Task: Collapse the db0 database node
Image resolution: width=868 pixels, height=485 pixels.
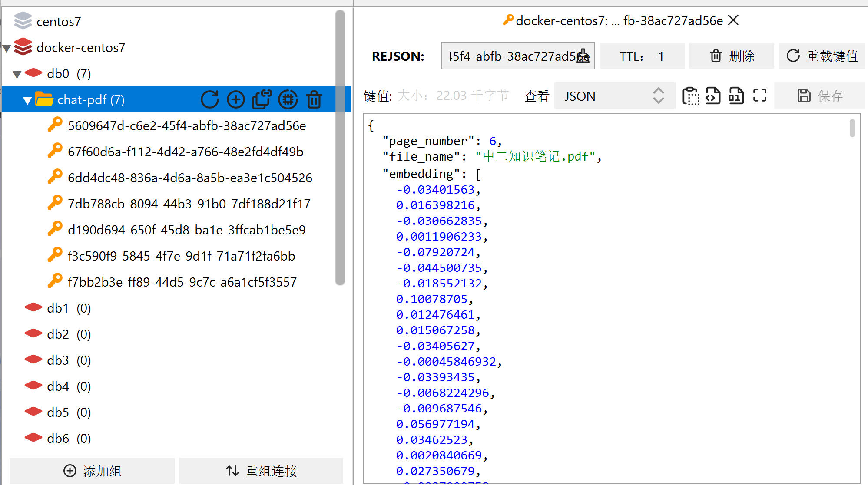Action: 17,73
